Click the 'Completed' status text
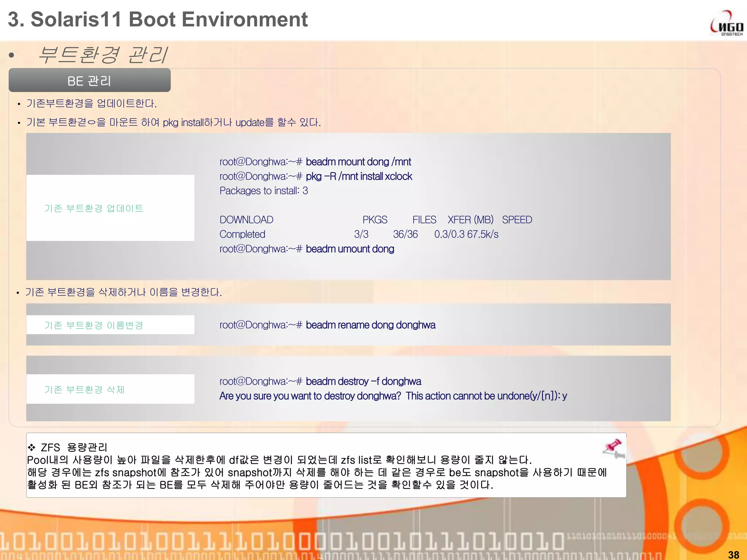The height and width of the screenshot is (560, 747). click(x=242, y=234)
